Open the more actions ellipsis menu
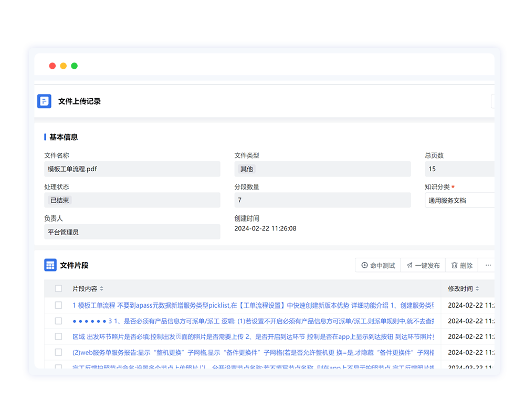The height and width of the screenshot is (420, 525). (488, 266)
